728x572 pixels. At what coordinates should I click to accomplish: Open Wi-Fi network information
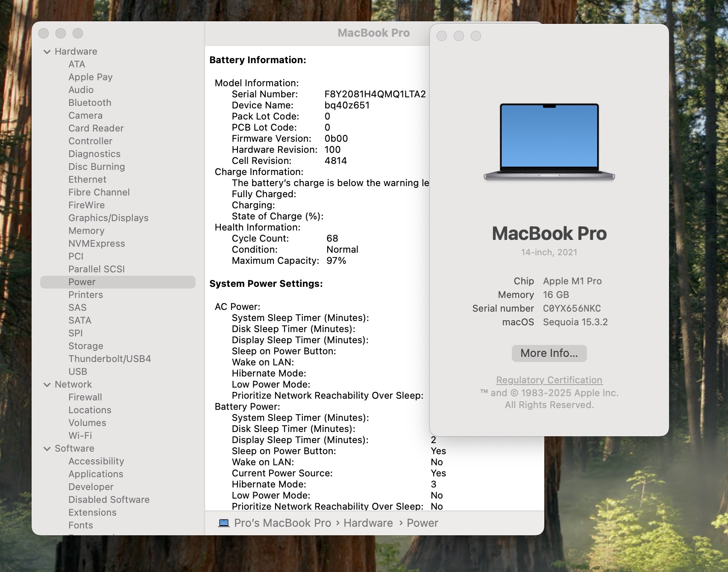pyautogui.click(x=80, y=436)
